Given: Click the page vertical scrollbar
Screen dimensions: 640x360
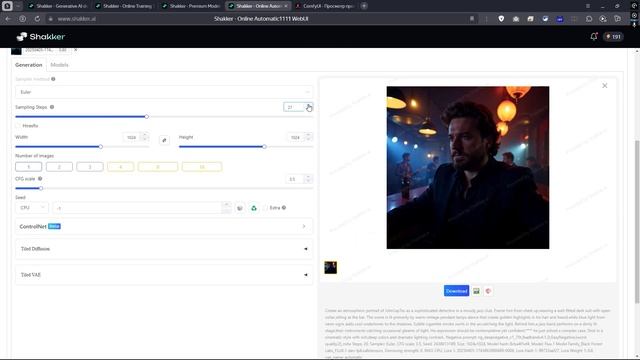Looking at the screenshot, I should (x=637, y=222).
